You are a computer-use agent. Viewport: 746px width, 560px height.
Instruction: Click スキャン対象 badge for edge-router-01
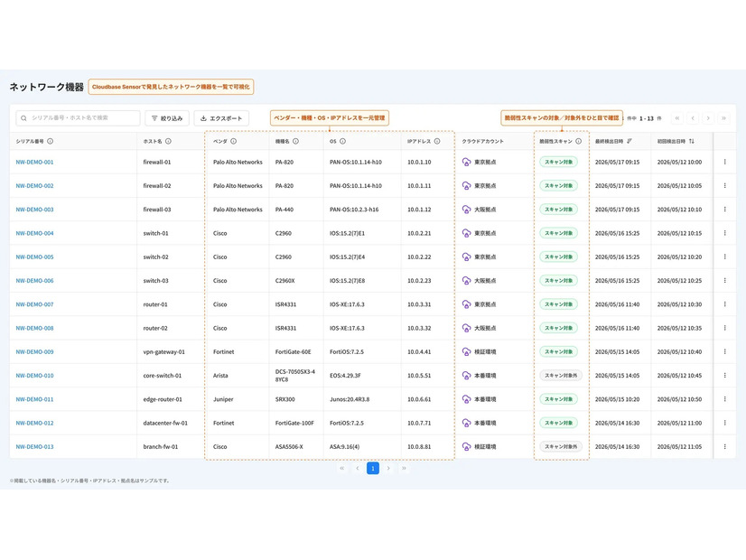[x=558, y=399]
